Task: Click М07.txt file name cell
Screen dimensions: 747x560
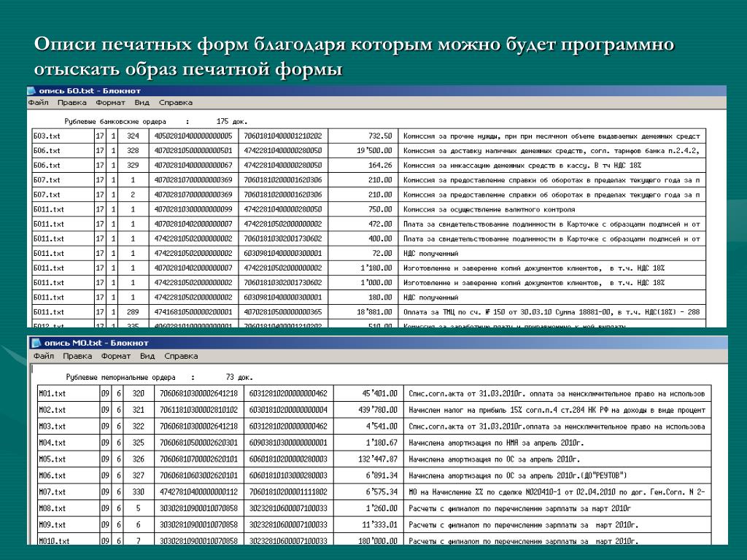Action: pos(68,492)
